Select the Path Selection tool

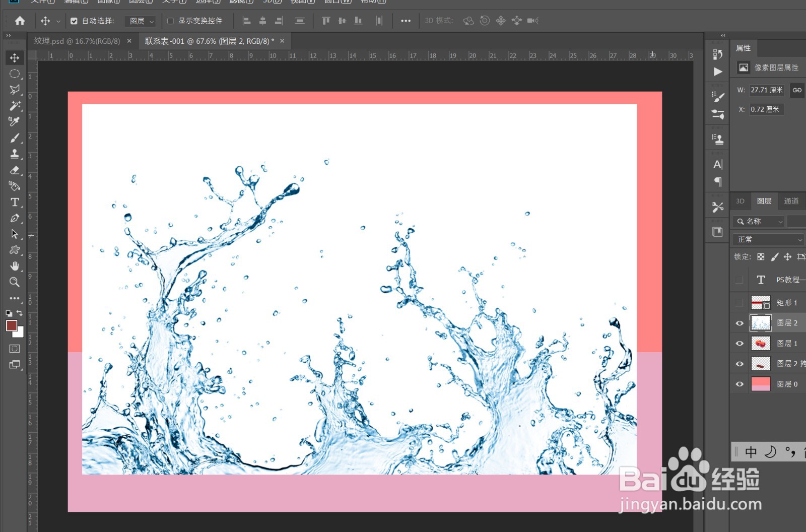[x=15, y=234]
